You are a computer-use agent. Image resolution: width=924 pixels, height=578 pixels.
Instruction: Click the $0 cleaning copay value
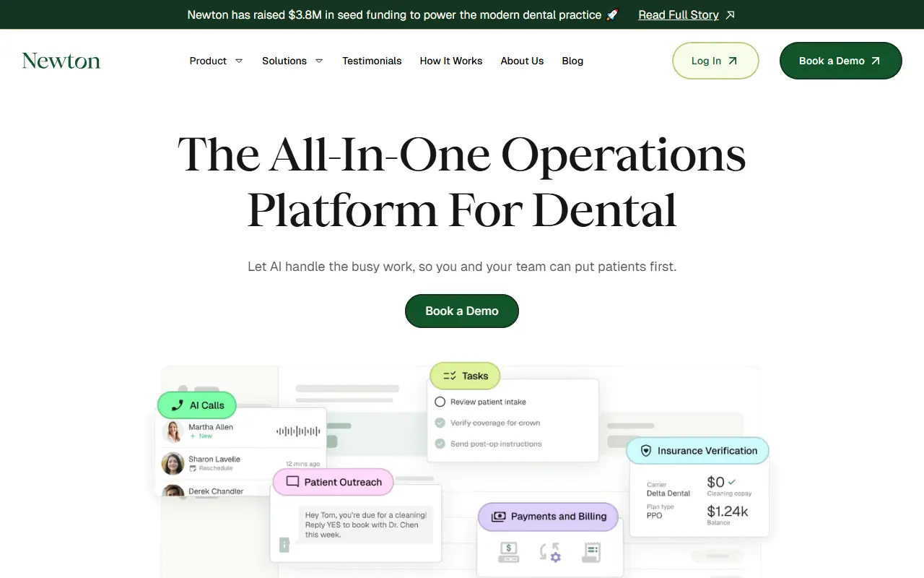pos(715,482)
